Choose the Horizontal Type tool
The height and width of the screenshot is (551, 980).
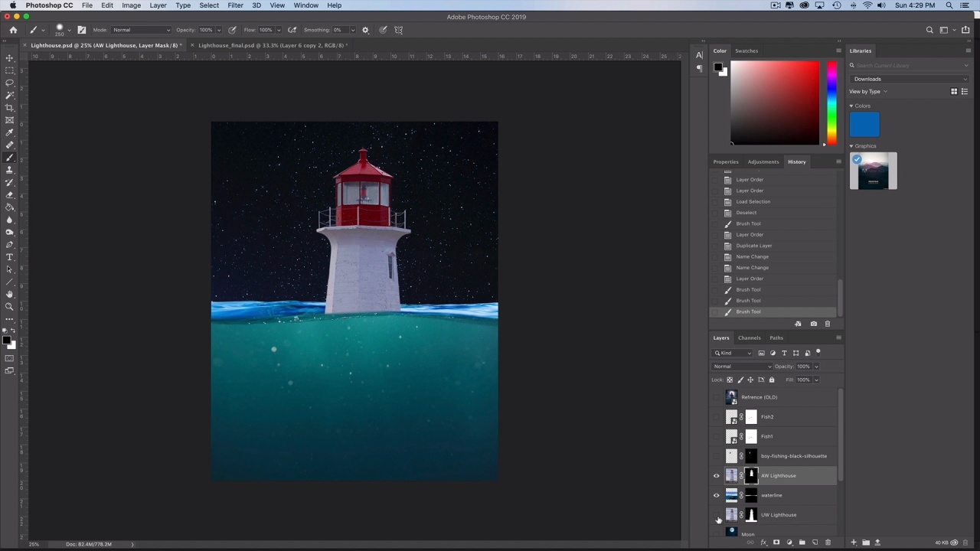10,257
